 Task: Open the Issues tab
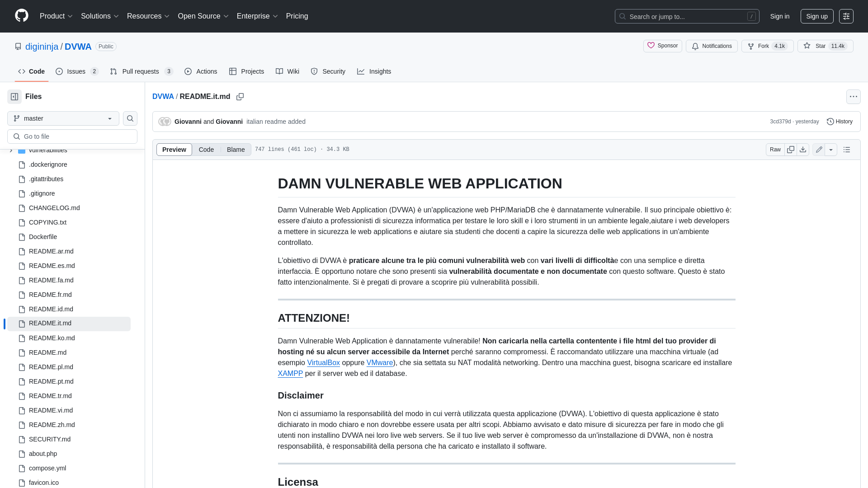[x=77, y=71]
